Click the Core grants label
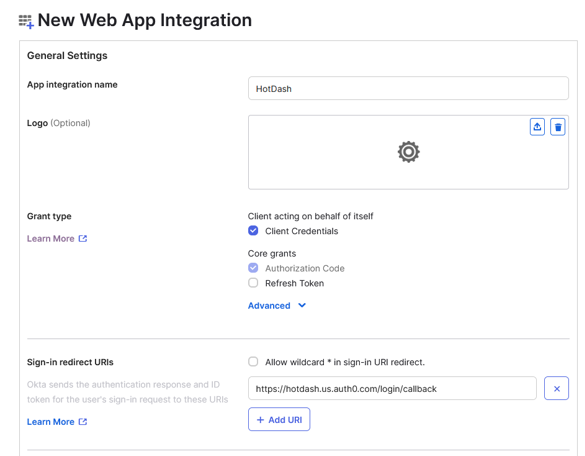This screenshot has width=585, height=456. click(272, 253)
